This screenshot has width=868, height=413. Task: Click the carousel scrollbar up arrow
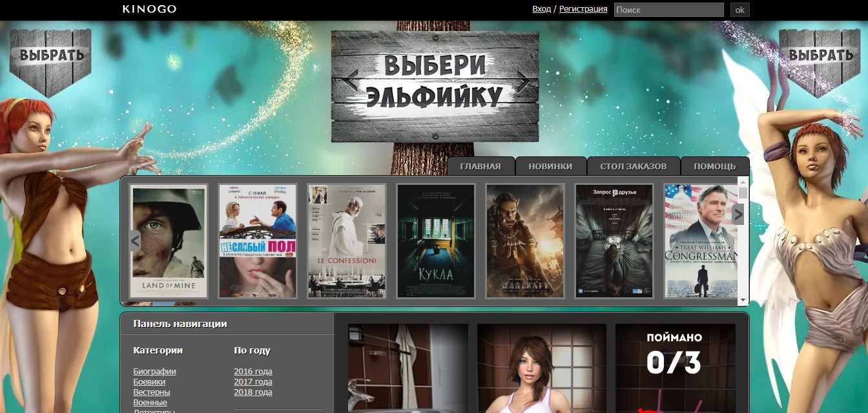(743, 181)
